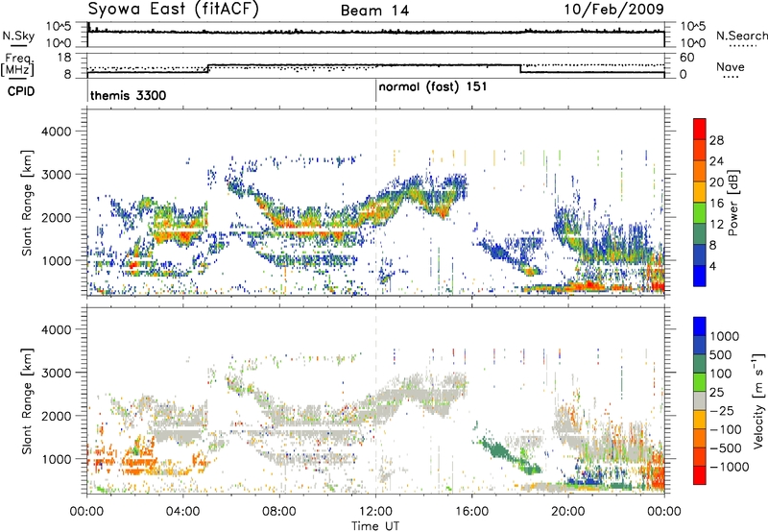Click the '04:00' time tick label

click(182, 512)
